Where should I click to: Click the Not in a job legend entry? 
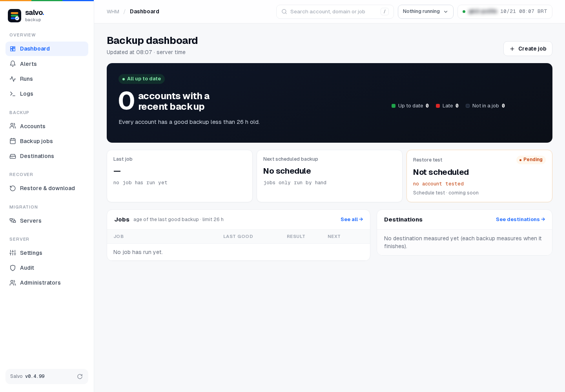[485, 106]
